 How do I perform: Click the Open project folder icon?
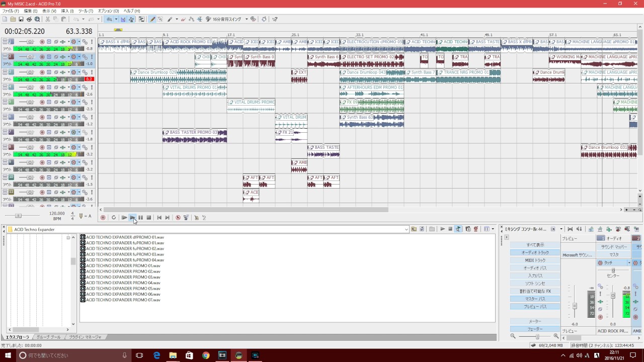pos(13,19)
